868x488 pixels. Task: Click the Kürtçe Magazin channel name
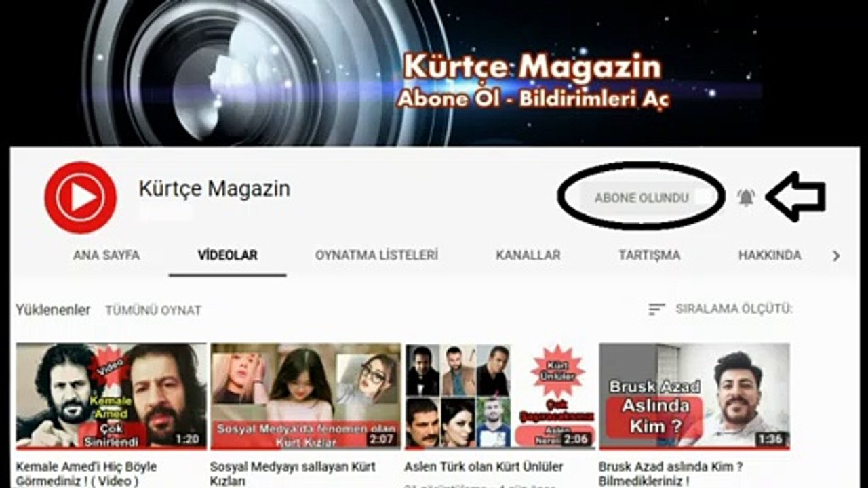(x=214, y=189)
